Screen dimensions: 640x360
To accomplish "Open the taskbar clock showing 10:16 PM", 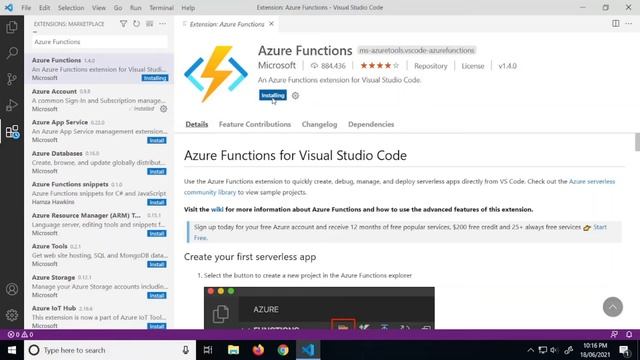I will point(595,350).
